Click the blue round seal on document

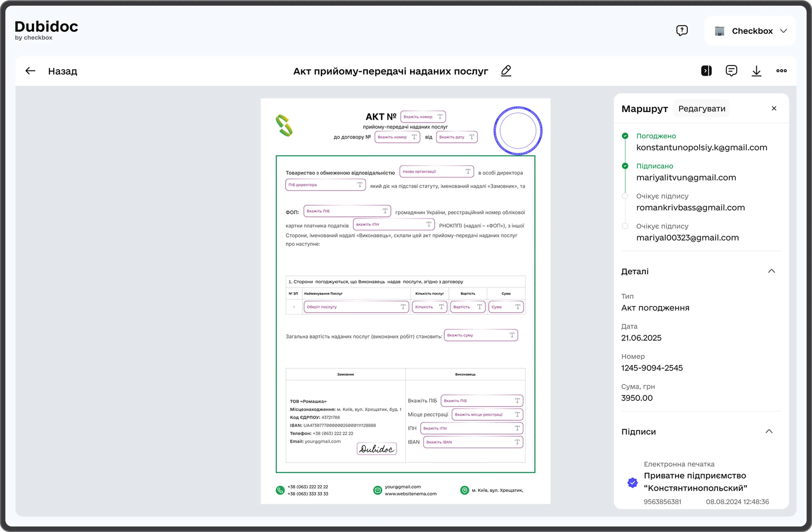[x=518, y=131]
